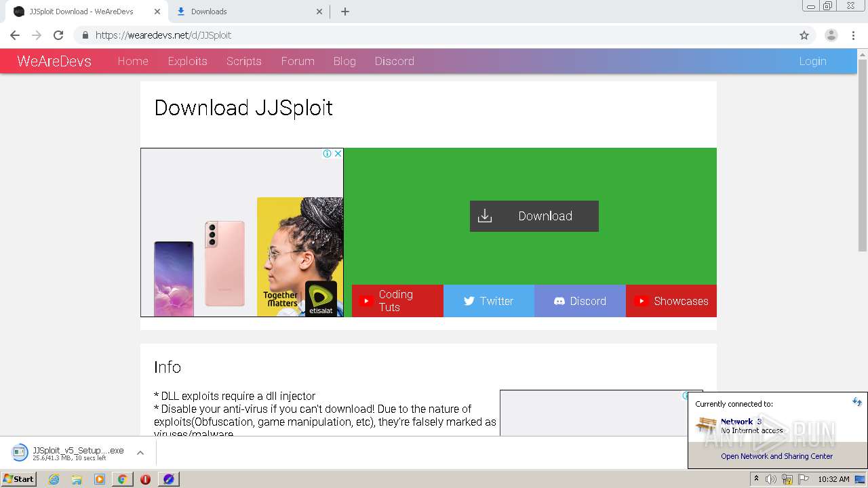The image size is (868, 488).
Task: Reload the page with the refresh icon
Action: tap(58, 35)
